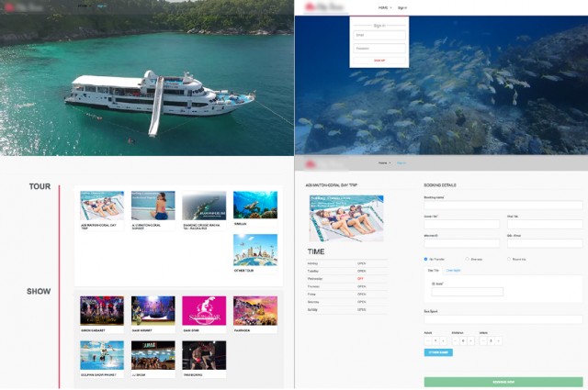Select the No Transfer radio button
This screenshot has height=390, width=588.
[x=426, y=259]
